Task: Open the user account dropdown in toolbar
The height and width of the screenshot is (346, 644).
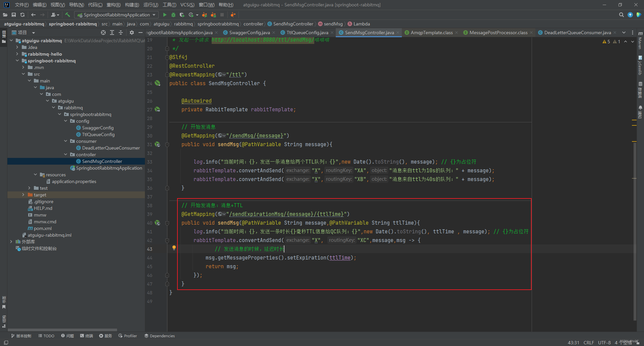Action: (55, 15)
